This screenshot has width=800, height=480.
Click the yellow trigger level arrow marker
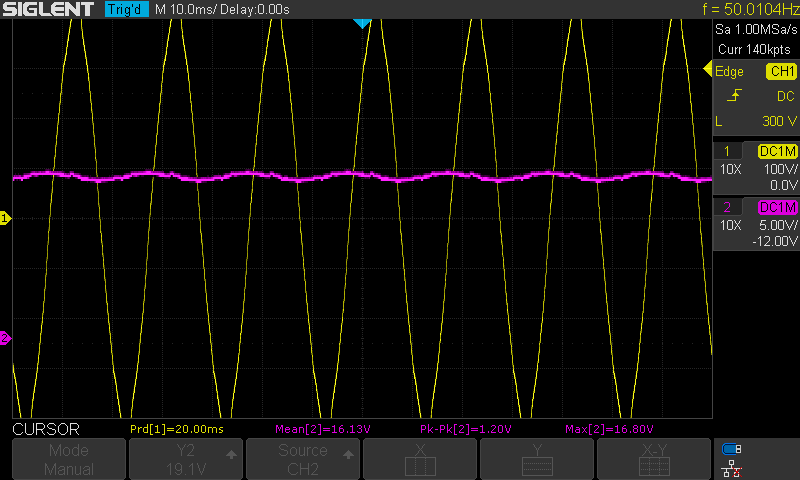[708, 69]
